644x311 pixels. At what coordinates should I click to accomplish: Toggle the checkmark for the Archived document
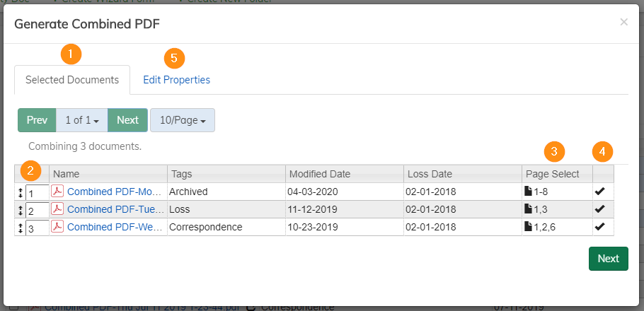599,192
